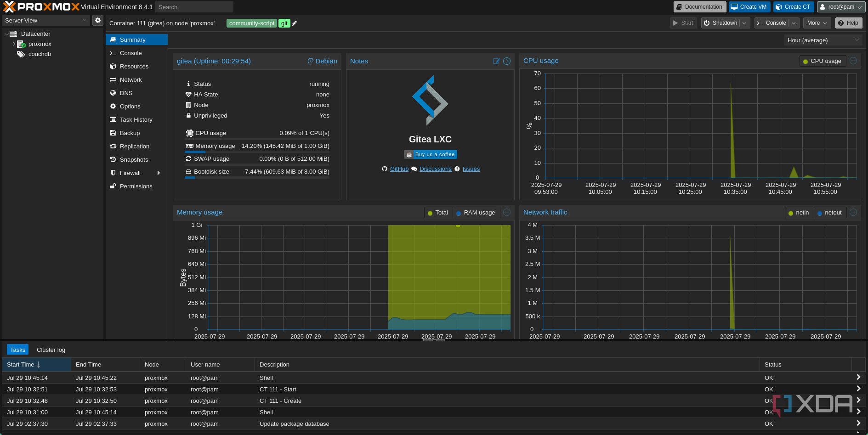Viewport: 868px width, 435px height.
Task: Click the CPU usage chart menu icon
Action: (x=853, y=61)
